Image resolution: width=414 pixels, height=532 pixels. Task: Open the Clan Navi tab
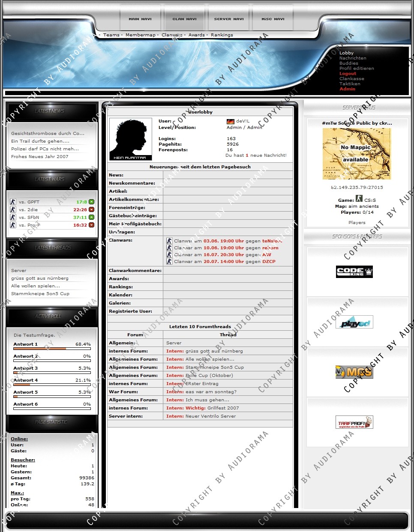click(184, 19)
